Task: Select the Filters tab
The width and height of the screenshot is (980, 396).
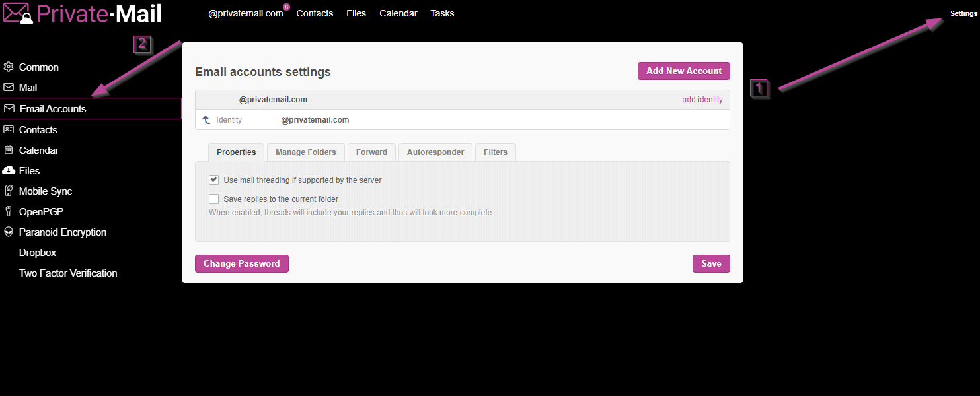Action: (x=495, y=152)
